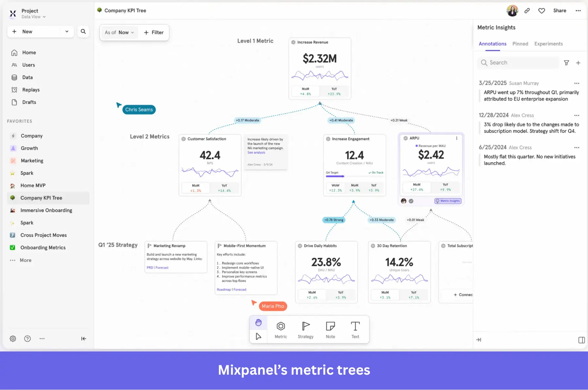Open the Data View project switcher
This screenshot has height=390, width=588.
(34, 17)
